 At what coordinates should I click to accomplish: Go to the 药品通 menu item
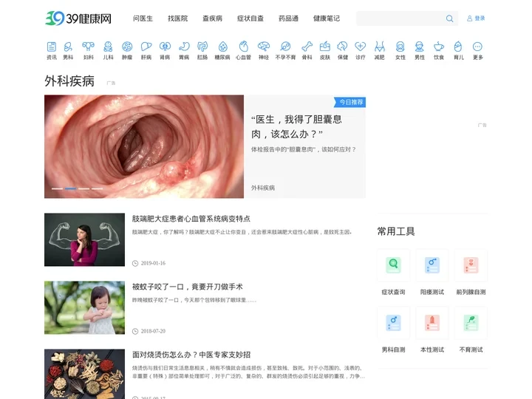288,18
